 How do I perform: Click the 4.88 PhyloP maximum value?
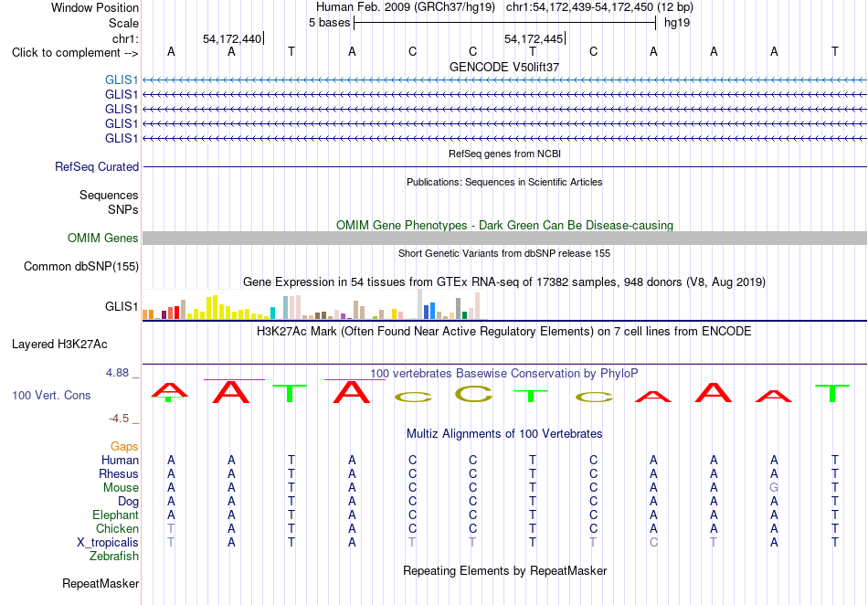(117, 373)
